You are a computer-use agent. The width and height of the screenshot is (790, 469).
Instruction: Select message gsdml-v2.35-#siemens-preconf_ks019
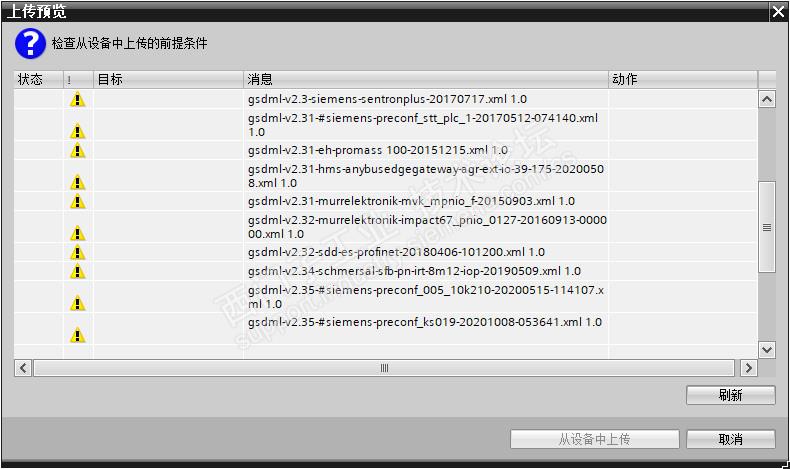point(425,322)
